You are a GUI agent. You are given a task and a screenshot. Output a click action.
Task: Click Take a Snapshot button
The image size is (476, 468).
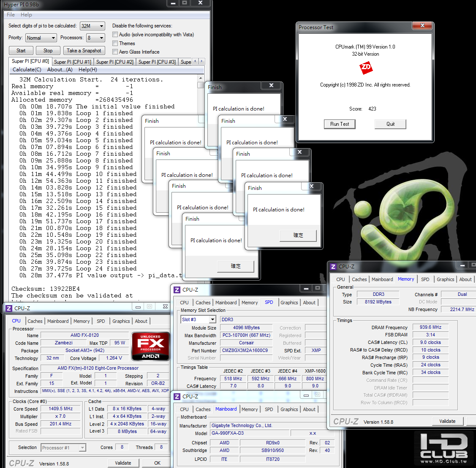pyautogui.click(x=84, y=51)
